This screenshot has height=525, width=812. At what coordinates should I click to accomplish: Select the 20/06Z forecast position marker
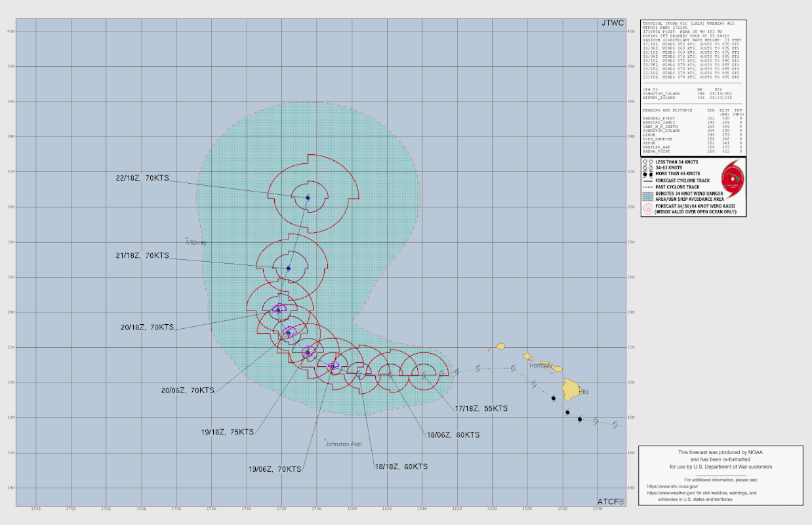(289, 333)
